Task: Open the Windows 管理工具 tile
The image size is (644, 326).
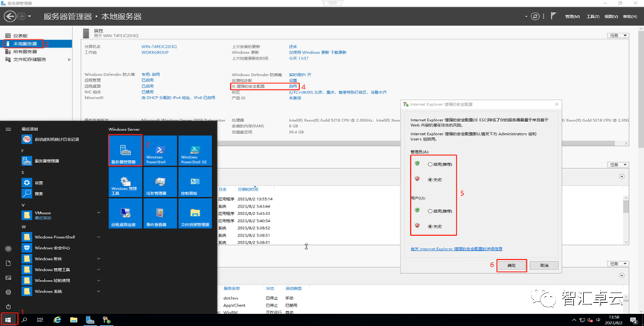Action: (126, 182)
